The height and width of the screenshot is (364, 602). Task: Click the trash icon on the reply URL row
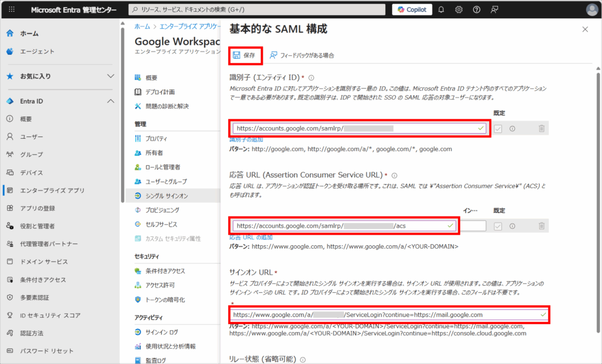click(x=541, y=226)
